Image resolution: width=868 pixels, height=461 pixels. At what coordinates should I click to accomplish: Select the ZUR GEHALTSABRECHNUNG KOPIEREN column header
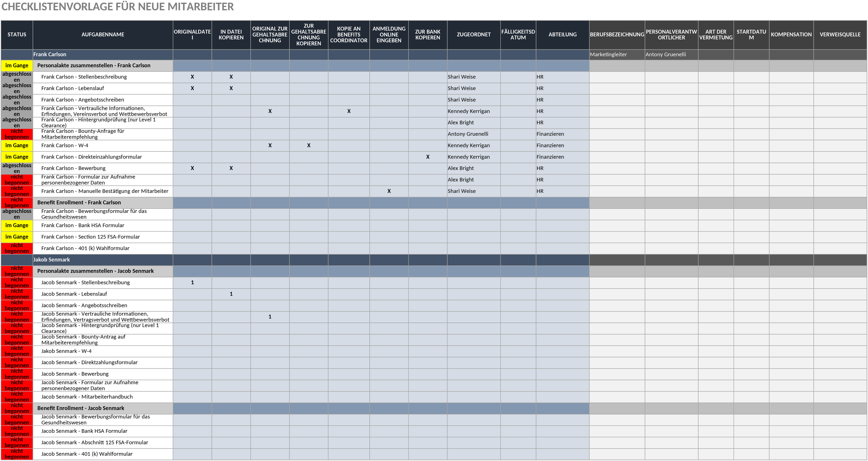coord(309,35)
